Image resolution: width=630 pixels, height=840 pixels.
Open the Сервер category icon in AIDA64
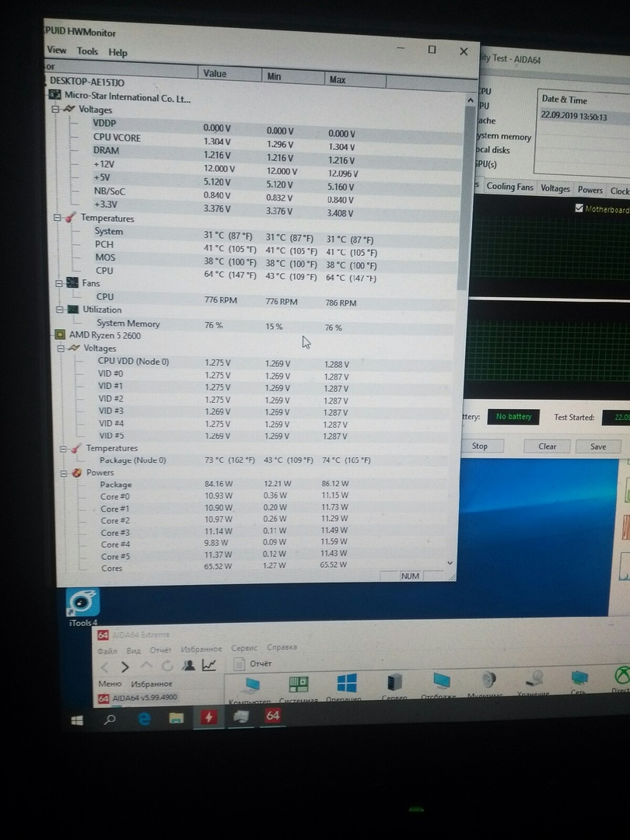(395, 686)
